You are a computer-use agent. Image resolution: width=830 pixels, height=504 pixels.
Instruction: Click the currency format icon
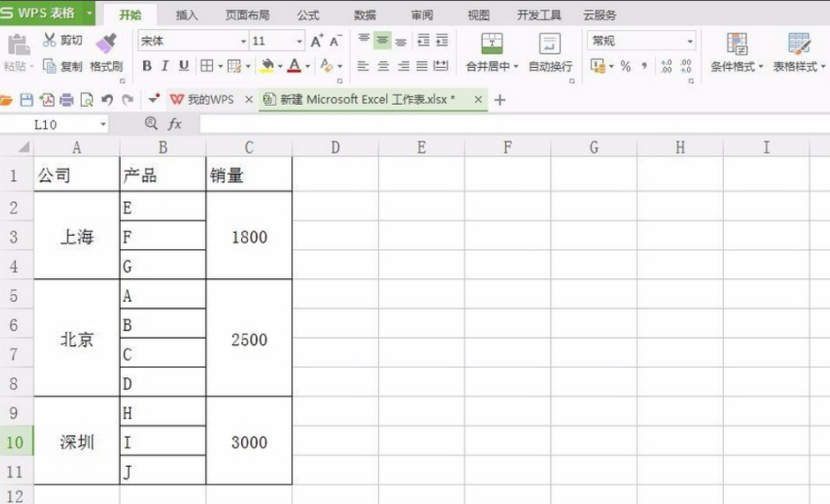click(x=598, y=66)
